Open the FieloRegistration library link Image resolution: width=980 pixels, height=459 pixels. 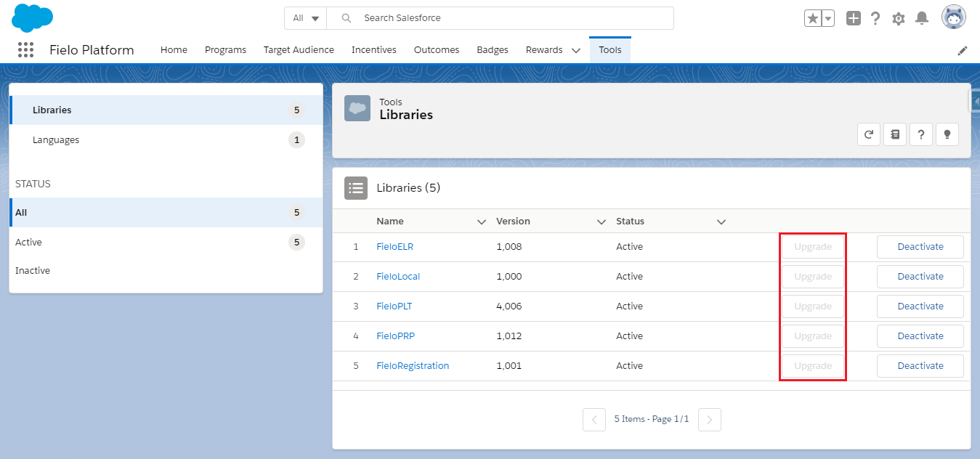coord(413,366)
